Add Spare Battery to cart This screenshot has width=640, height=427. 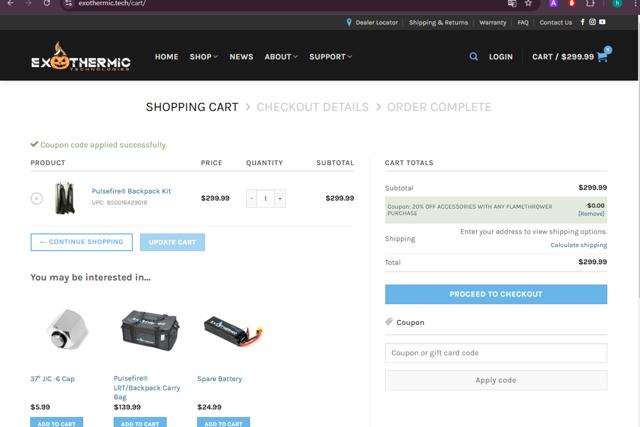(x=223, y=422)
